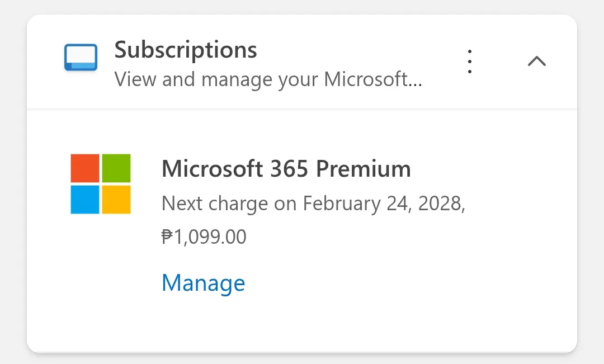Click the ₱1,099.00 price amount
Viewport: 604px width, 364px height.
(x=204, y=237)
